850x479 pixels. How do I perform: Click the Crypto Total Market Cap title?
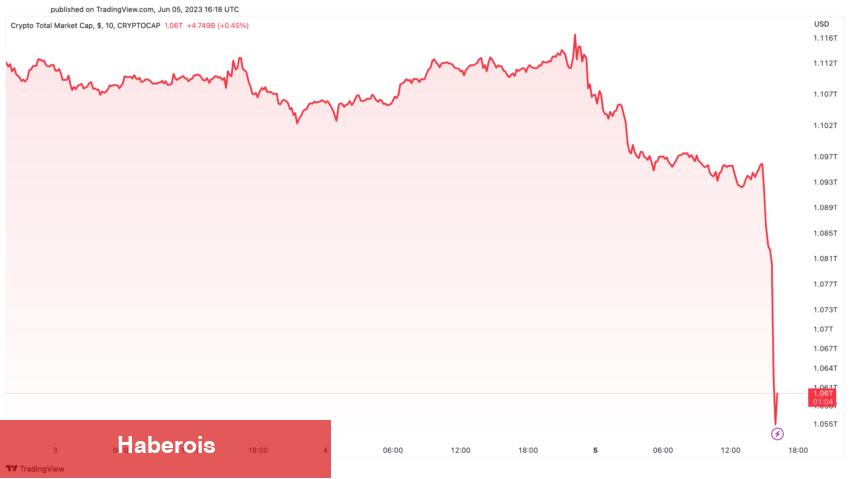(51, 25)
